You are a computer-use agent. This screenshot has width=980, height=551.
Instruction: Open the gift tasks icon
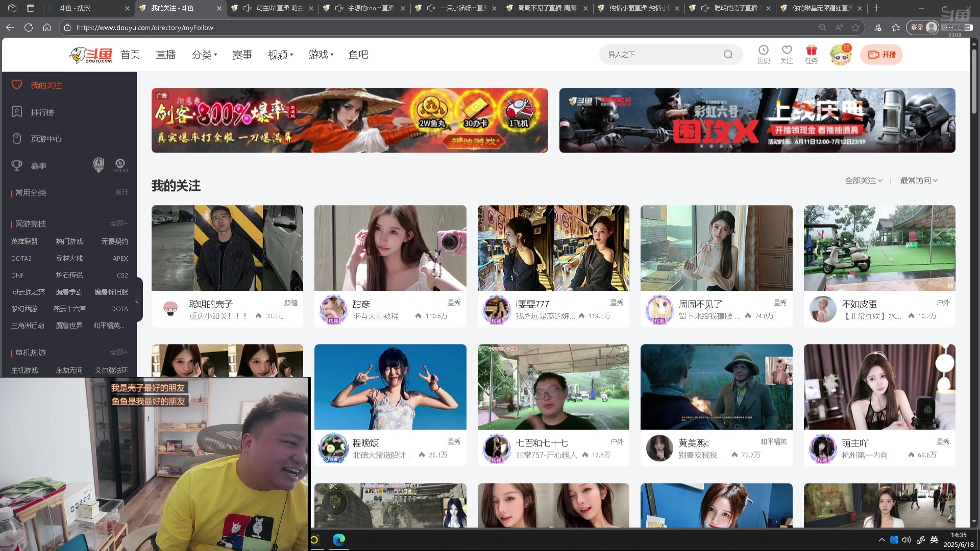tap(811, 50)
